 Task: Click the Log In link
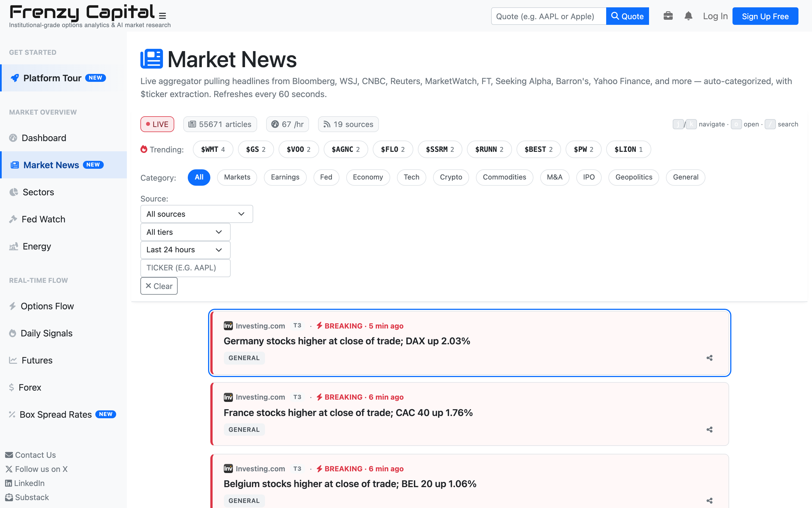pos(715,16)
